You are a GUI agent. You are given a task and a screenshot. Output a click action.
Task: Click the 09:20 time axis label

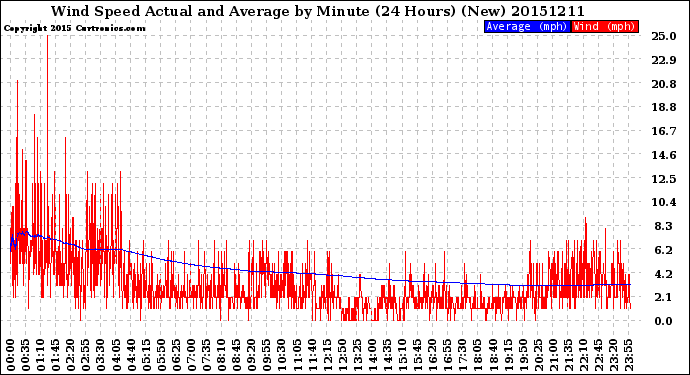(252, 355)
